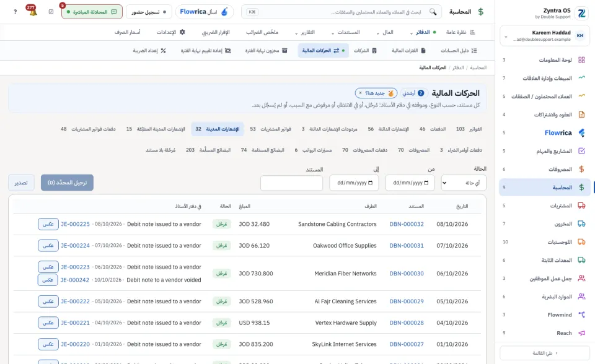
Task: Open ملخّص الضرائب tab
Action: tap(262, 32)
